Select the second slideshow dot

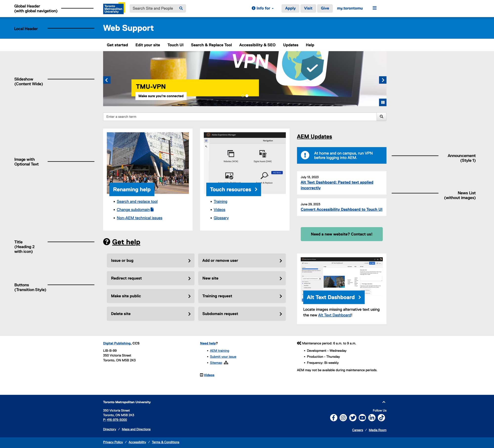[x=247, y=96]
